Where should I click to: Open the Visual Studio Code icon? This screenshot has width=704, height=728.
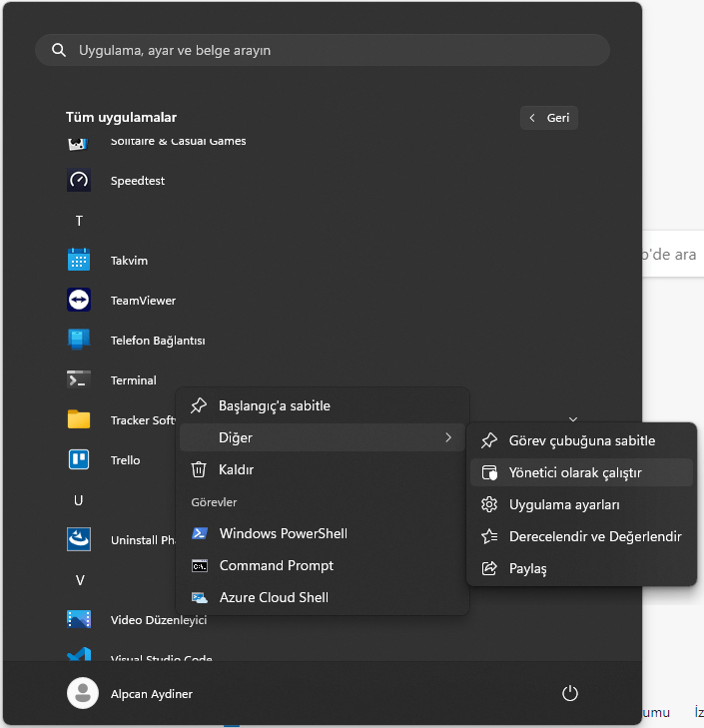click(79, 654)
